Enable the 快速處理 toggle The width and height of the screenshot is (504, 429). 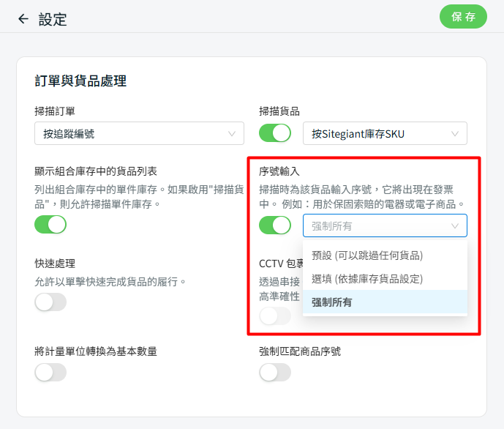[50, 302]
